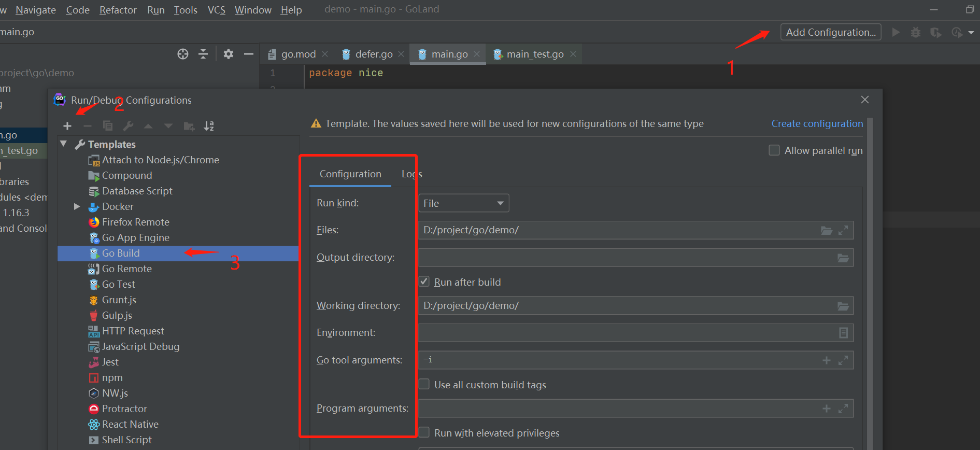Click the Run icon in main toolbar
980x450 pixels.
[x=896, y=32]
